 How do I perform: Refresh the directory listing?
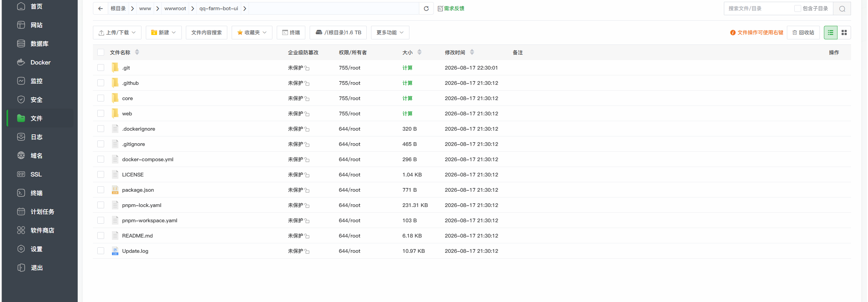426,8
